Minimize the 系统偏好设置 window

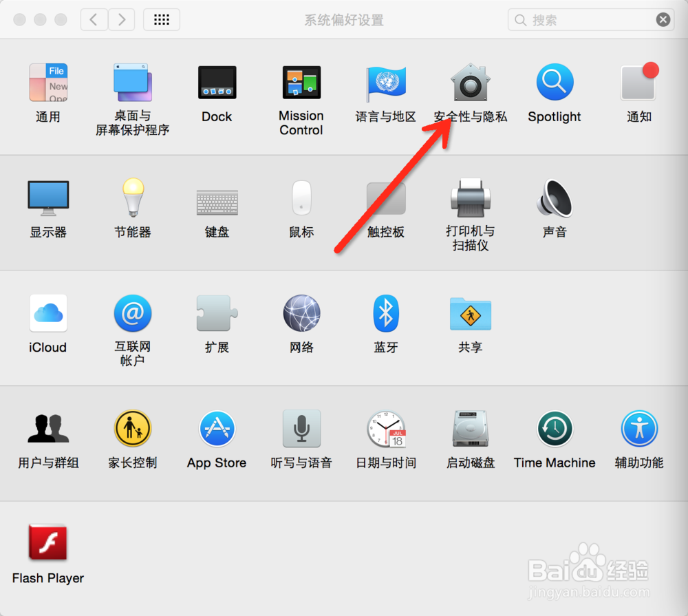point(40,20)
